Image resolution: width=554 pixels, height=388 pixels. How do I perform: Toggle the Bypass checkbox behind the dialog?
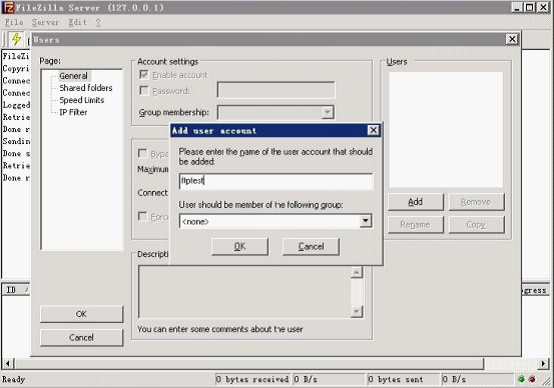coord(142,153)
